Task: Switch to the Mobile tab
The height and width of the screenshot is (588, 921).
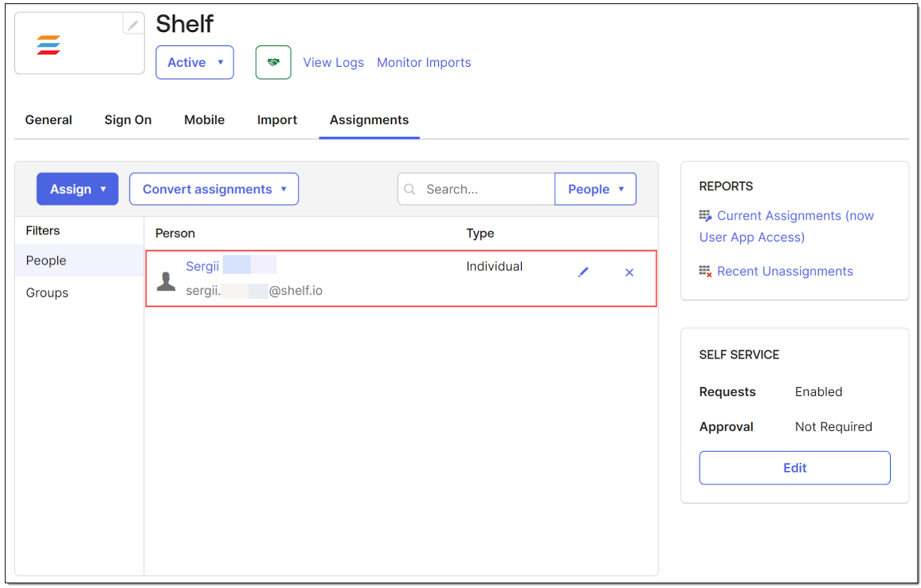Action: (x=205, y=120)
